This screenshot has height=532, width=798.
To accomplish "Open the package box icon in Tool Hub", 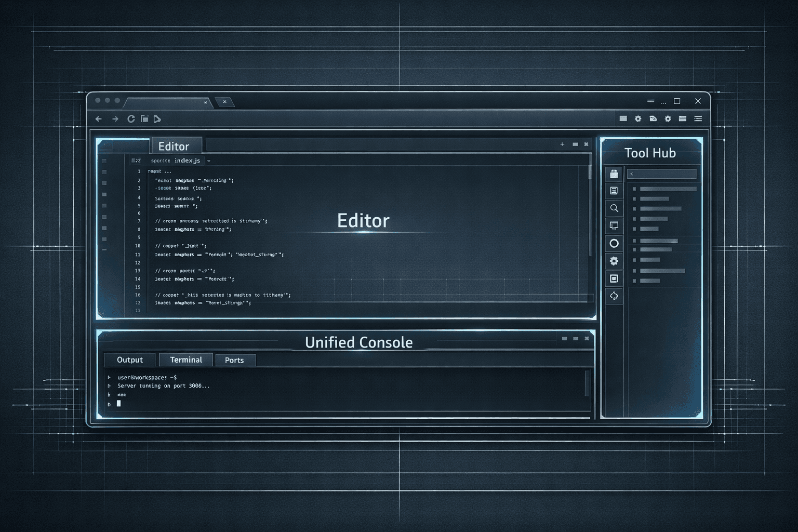I will [x=614, y=174].
